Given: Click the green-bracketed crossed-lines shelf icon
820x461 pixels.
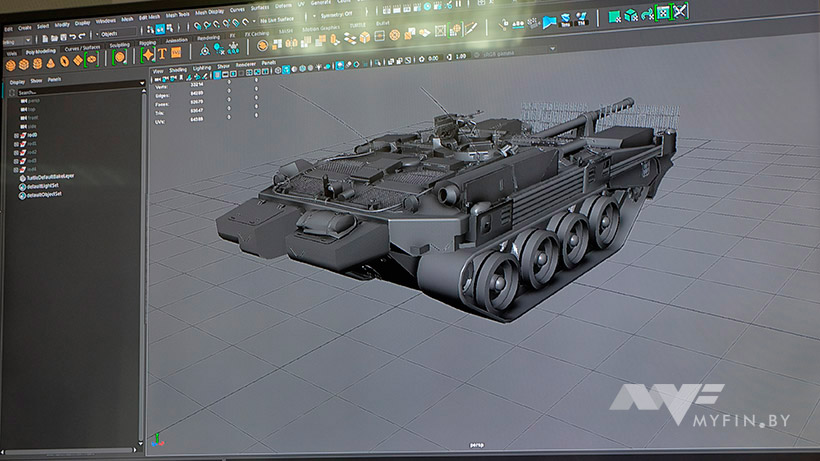Looking at the screenshot, I should pos(680,11).
